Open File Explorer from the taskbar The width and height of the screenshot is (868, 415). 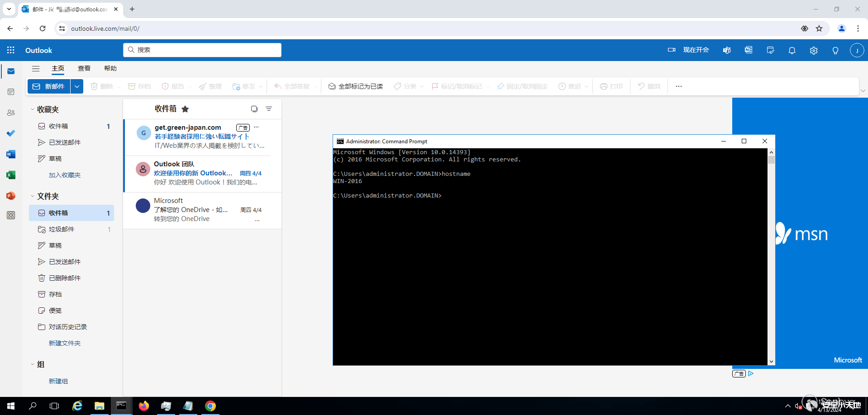[x=100, y=406]
